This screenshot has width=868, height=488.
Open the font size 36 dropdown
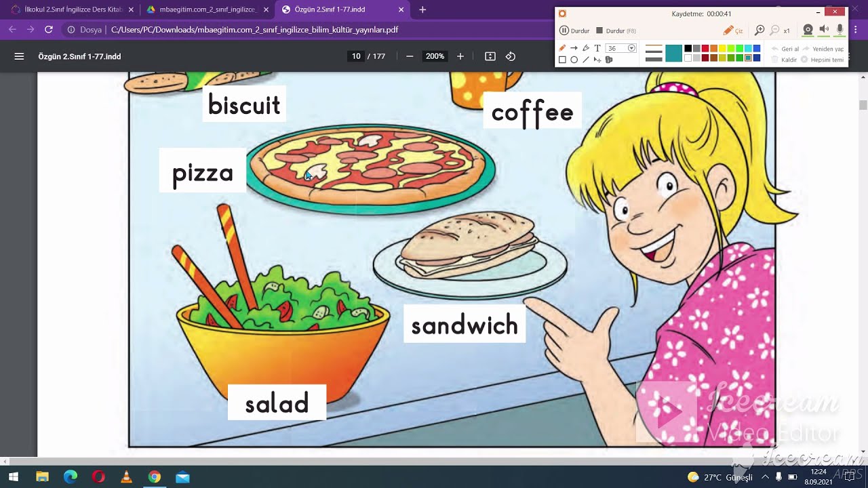(631, 48)
